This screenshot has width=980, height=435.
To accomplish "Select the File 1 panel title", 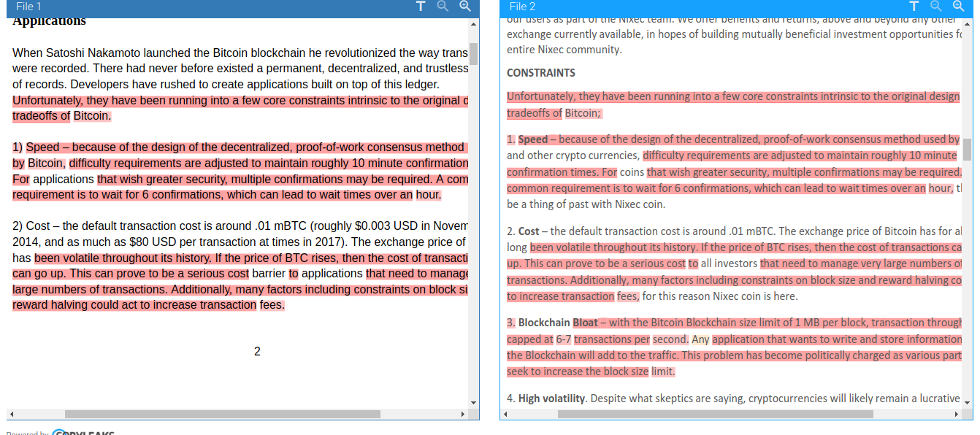I will (x=28, y=7).
